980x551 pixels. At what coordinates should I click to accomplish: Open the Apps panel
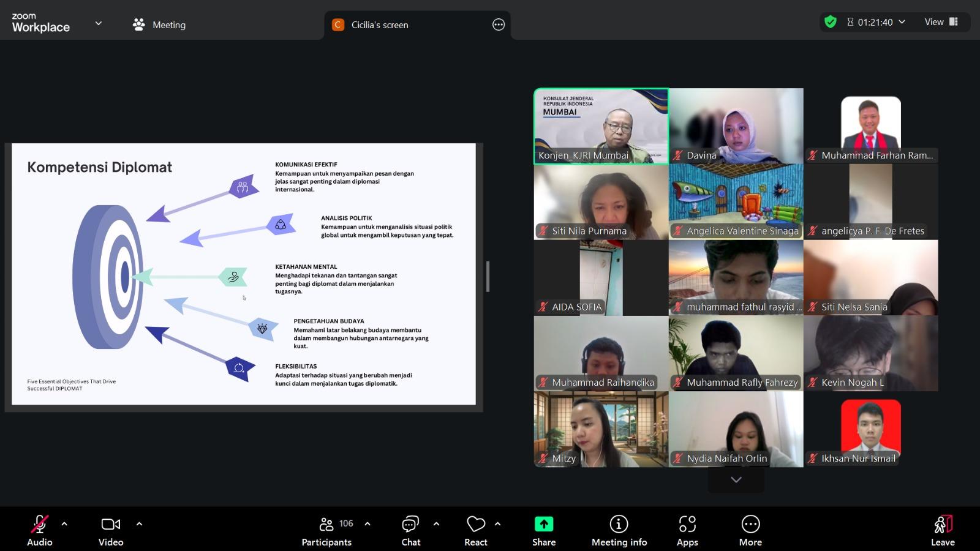click(687, 531)
